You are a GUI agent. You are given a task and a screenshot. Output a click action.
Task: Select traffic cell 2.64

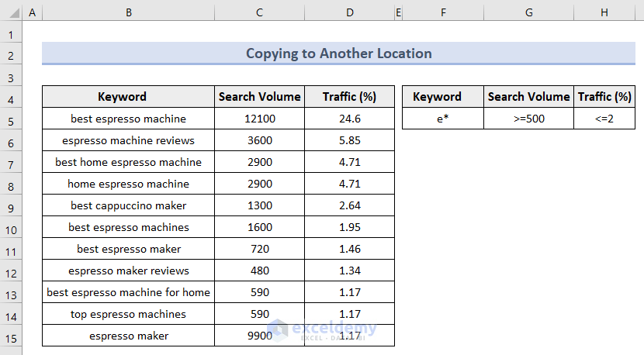(x=349, y=205)
